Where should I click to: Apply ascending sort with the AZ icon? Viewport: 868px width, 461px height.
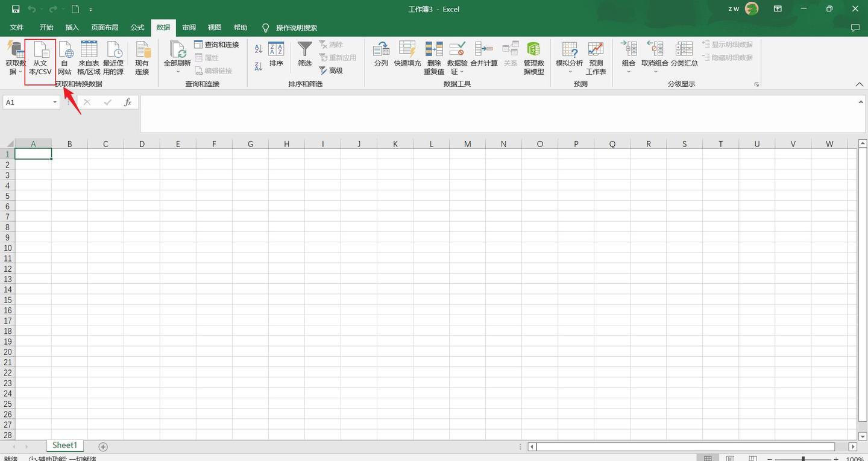click(258, 48)
